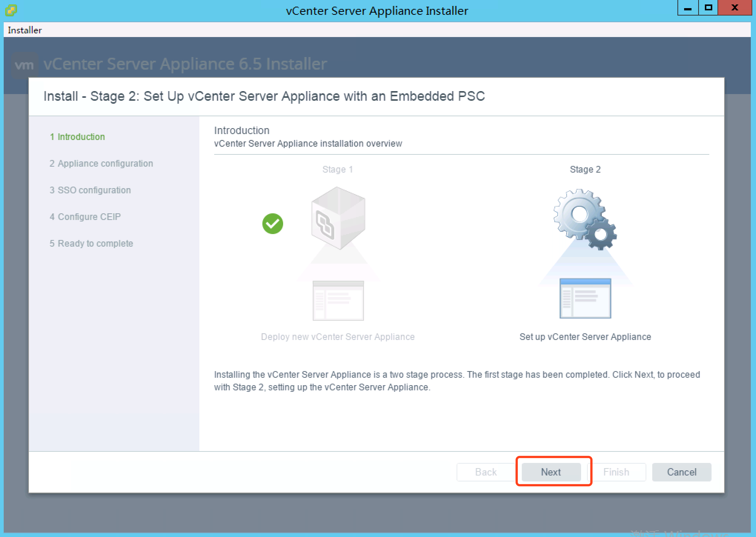Maximize the installer window
The image size is (756, 537).
tap(708, 8)
